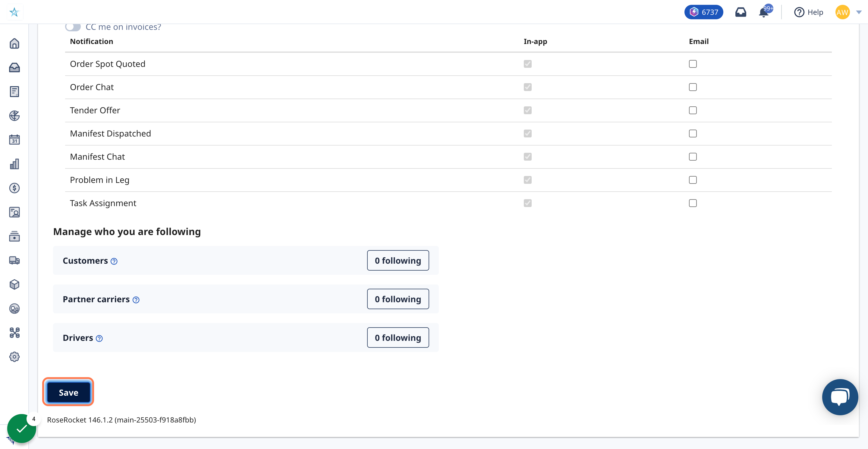Viewport: 868px width, 449px height.
Task: Enable Email notification for Order Spot Quoted
Action: pyautogui.click(x=693, y=64)
